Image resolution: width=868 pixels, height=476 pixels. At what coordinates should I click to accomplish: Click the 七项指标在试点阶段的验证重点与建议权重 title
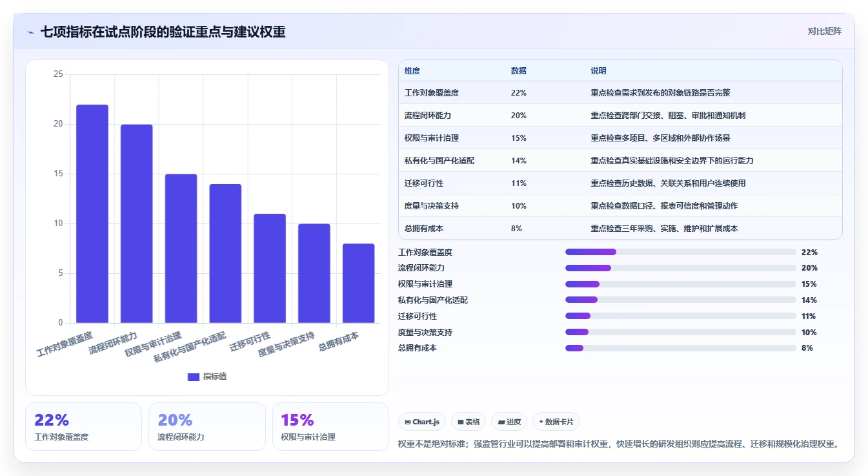pyautogui.click(x=163, y=32)
